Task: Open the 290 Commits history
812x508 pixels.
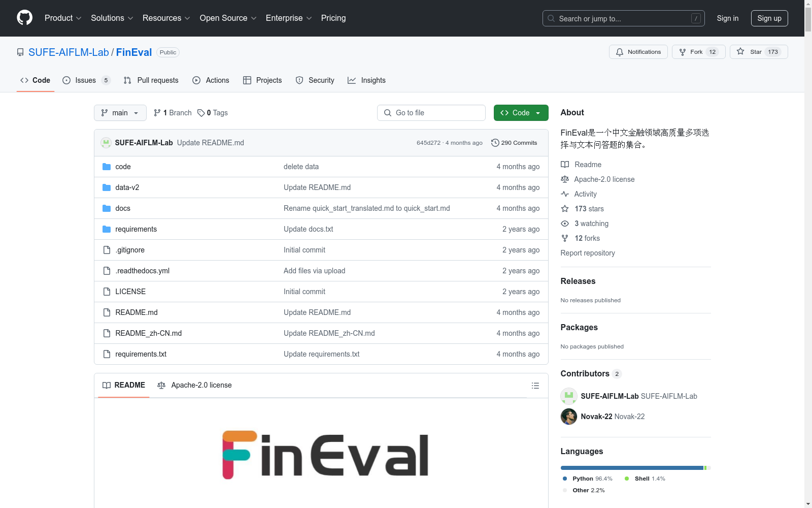Action: tap(514, 143)
